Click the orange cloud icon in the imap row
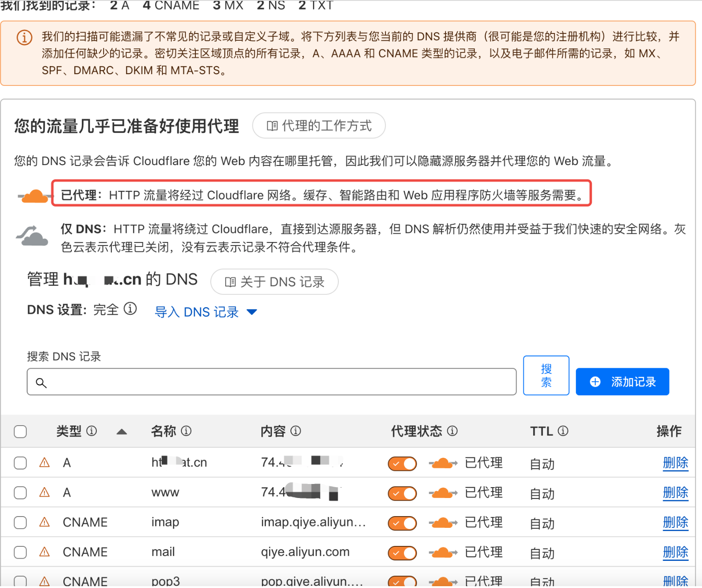702x588 pixels. coord(443,523)
